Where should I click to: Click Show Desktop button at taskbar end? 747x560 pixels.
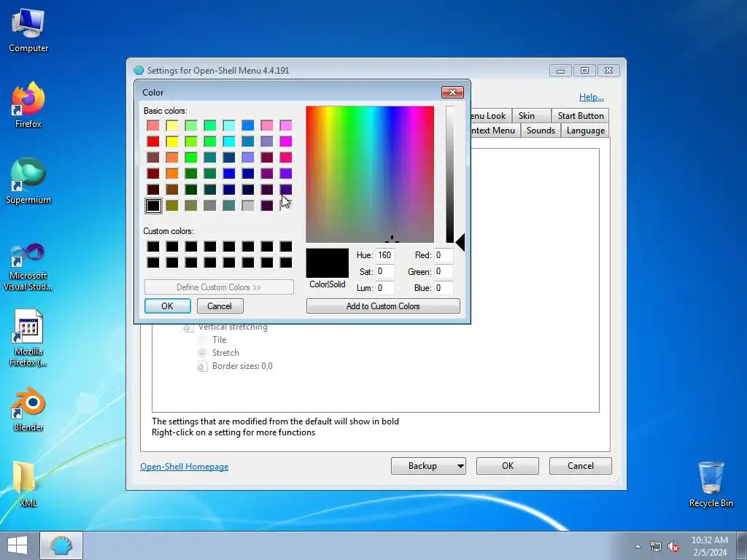click(x=742, y=545)
